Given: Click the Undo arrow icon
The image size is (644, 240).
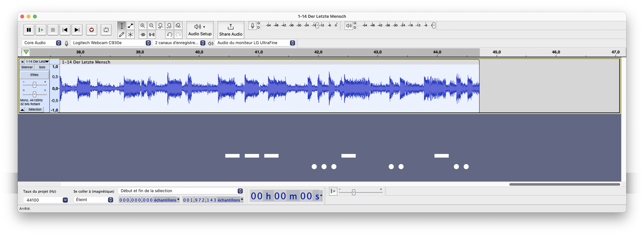Looking at the screenshot, I should (x=169, y=35).
